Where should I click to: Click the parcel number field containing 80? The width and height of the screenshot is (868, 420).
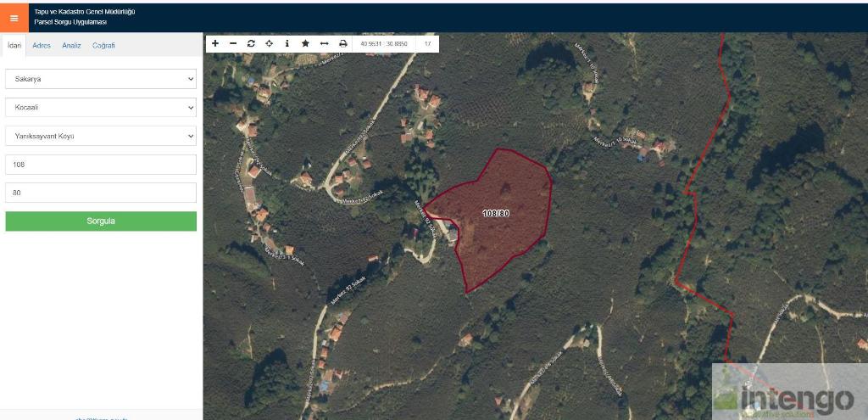click(101, 193)
